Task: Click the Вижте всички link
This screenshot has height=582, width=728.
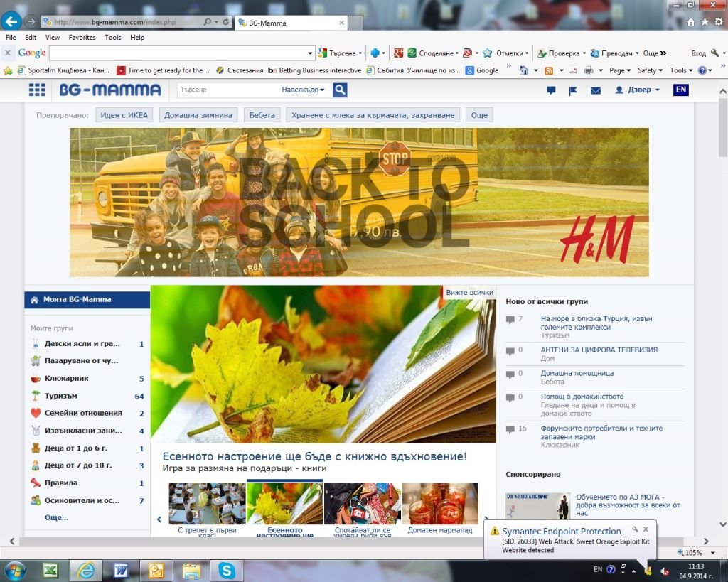Action: [x=469, y=292]
